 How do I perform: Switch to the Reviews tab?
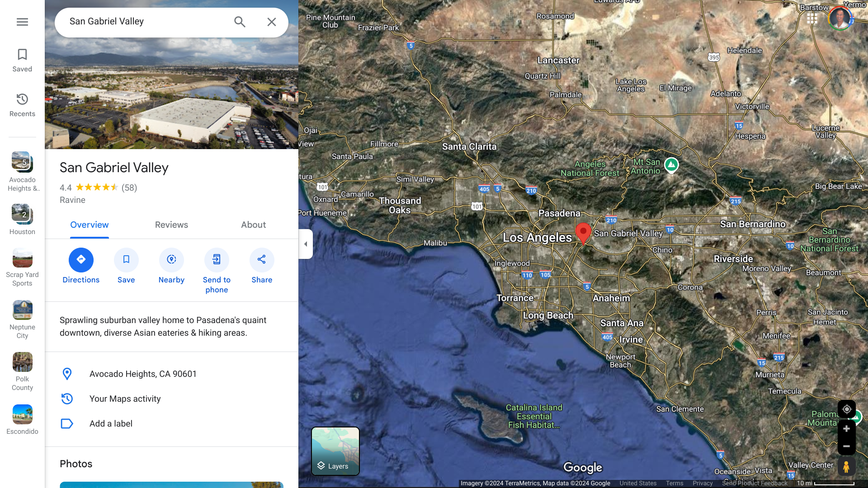pos(171,225)
